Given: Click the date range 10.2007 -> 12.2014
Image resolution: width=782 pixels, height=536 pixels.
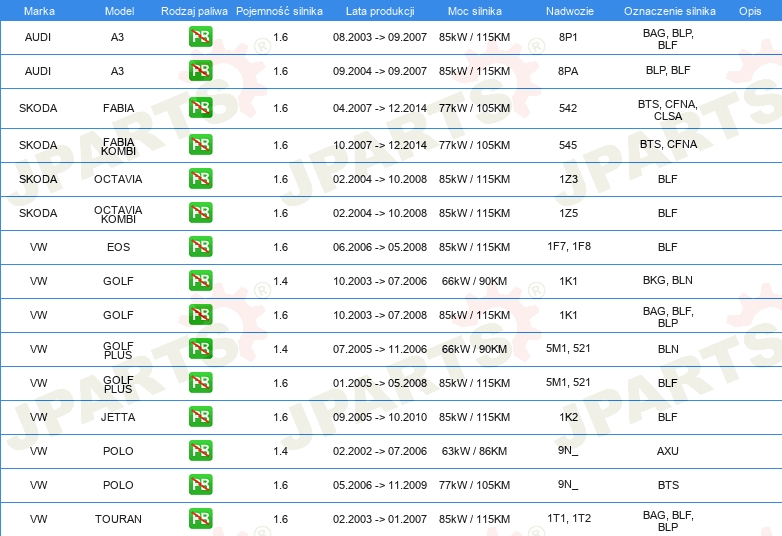Looking at the screenshot, I should [380, 145].
